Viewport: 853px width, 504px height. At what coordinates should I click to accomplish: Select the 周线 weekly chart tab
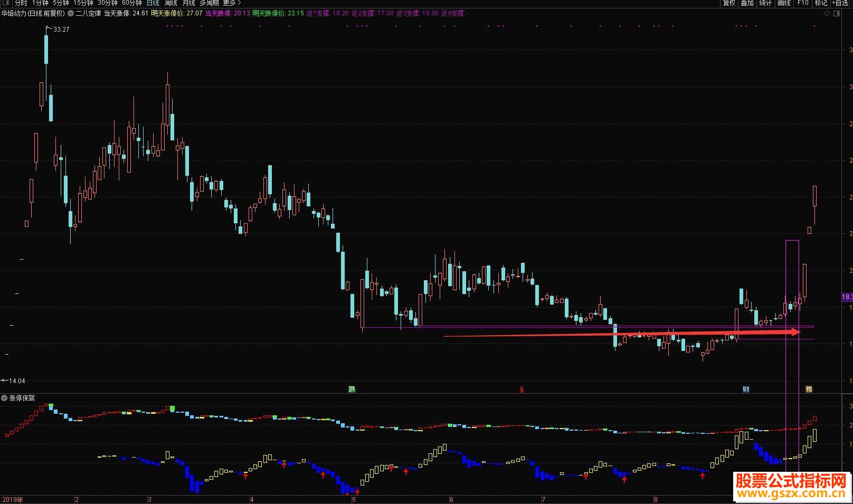pyautogui.click(x=171, y=3)
